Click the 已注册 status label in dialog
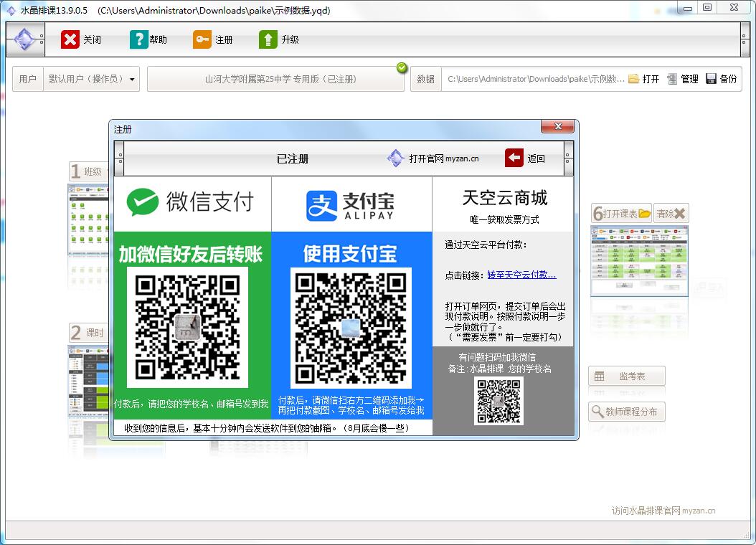 point(292,158)
